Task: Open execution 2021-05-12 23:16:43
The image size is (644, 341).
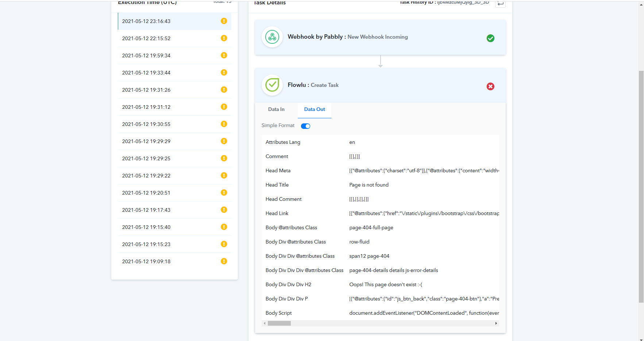Action: (174, 21)
